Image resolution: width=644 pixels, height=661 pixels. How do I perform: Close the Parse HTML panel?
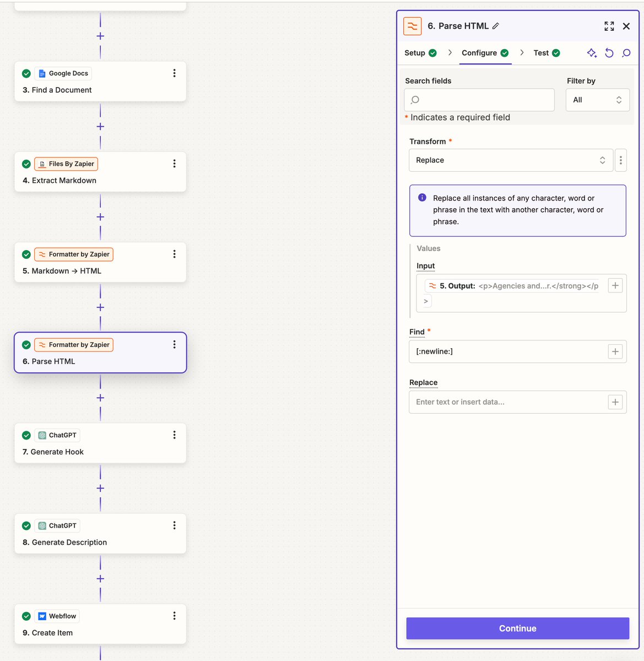(x=626, y=26)
